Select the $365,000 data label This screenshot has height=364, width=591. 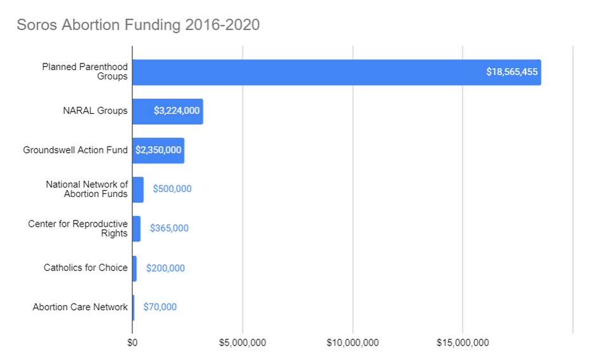[169, 229]
